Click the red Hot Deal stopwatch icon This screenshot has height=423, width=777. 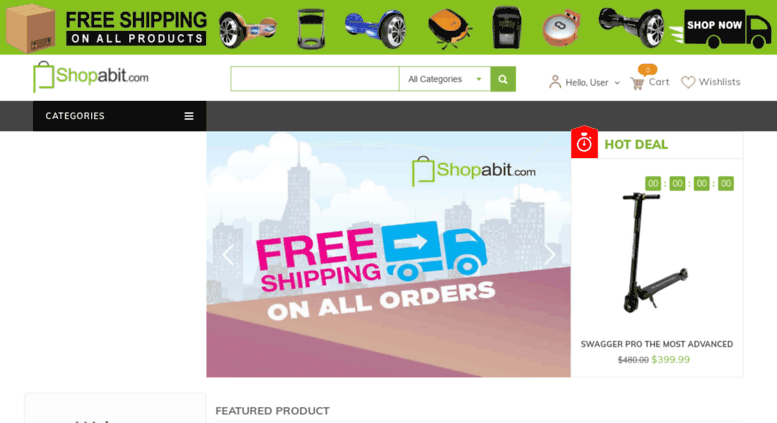coord(584,143)
